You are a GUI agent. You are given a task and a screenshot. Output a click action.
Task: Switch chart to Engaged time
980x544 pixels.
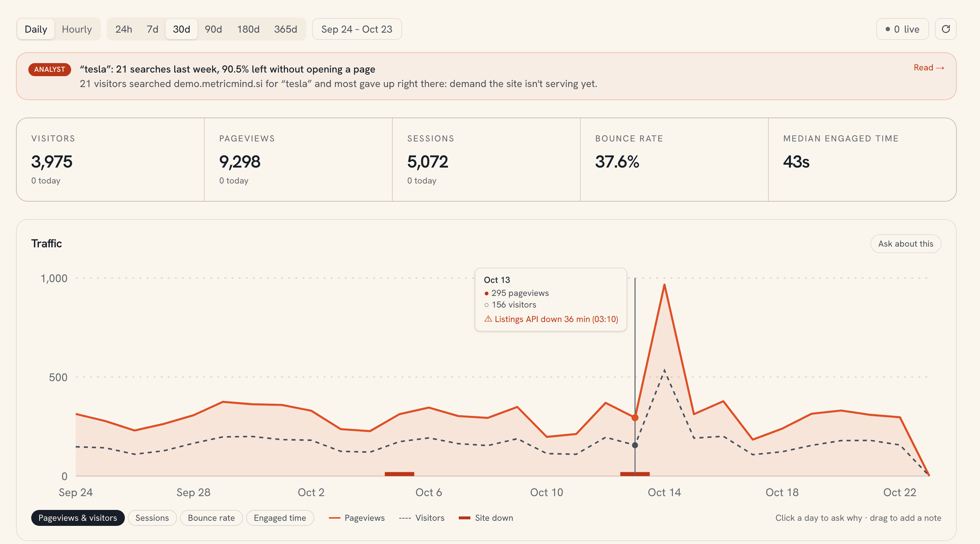tap(280, 518)
